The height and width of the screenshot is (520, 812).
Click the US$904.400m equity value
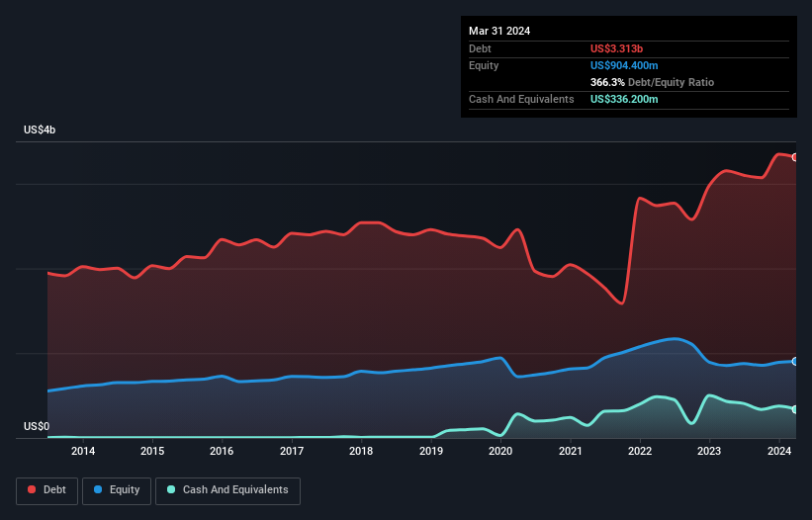[x=624, y=65]
